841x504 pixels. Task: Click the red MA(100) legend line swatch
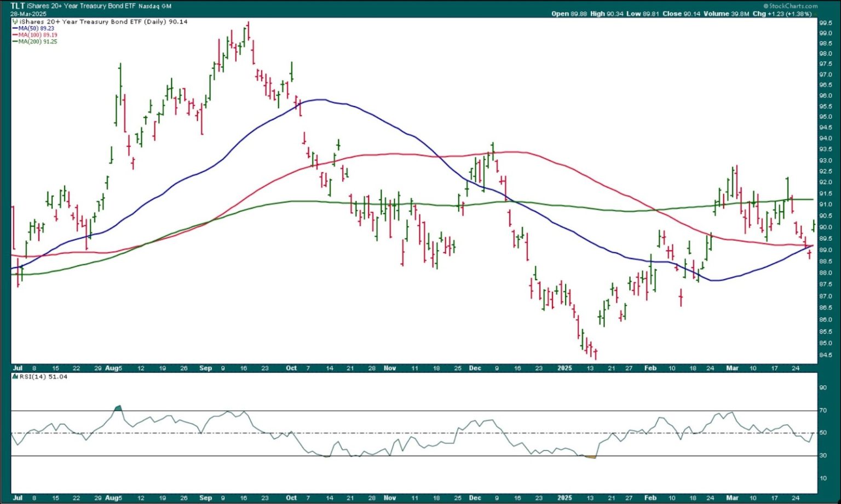tap(15, 35)
